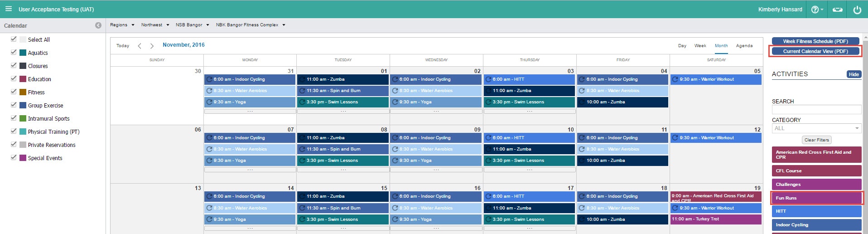Toggle the Select All checkbox
The image size is (868, 234).
14,39
